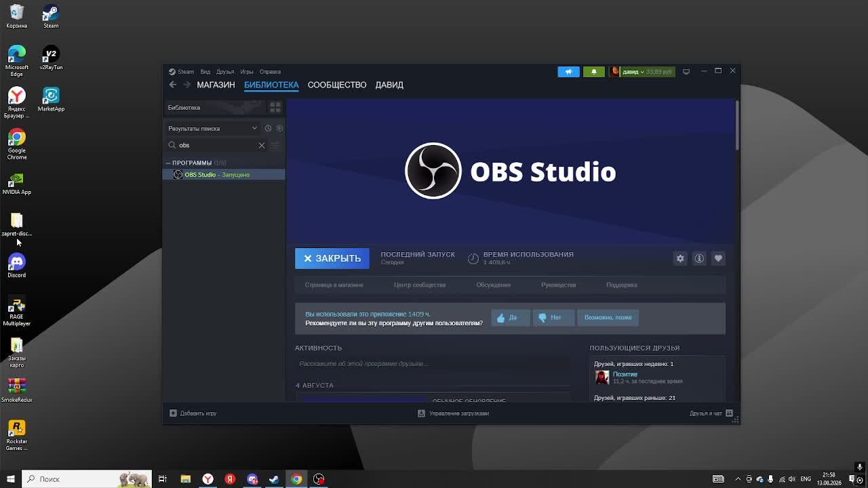The width and height of the screenshot is (868, 488).
Task: Open SmokeRedux desktop icon
Action: [x=17, y=390]
